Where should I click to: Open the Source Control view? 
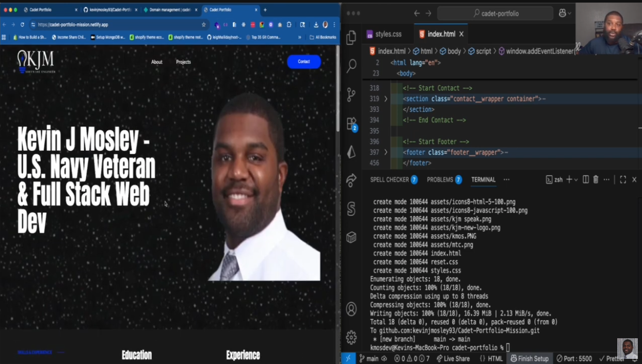pos(351,95)
